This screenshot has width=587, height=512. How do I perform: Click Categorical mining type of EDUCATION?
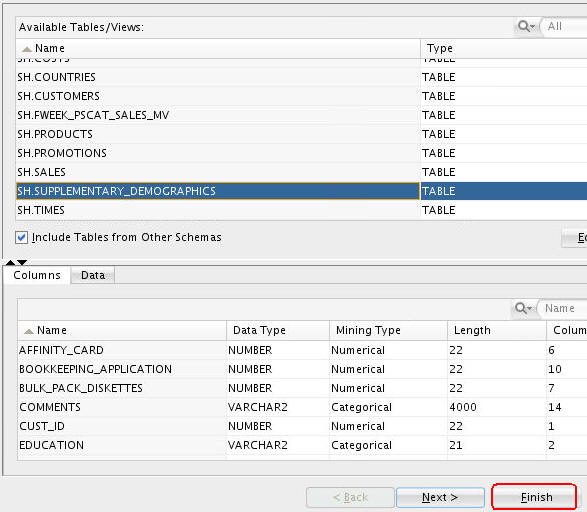click(361, 445)
